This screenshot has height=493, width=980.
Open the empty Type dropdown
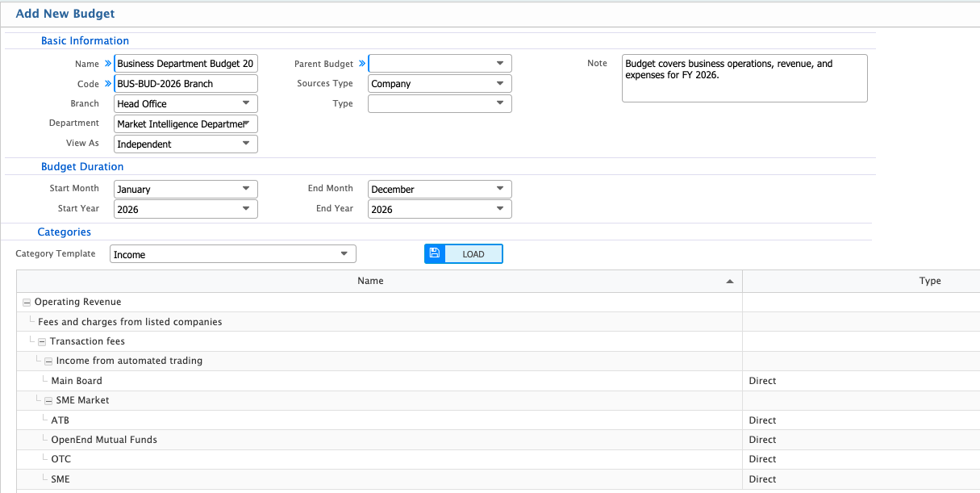(502, 103)
